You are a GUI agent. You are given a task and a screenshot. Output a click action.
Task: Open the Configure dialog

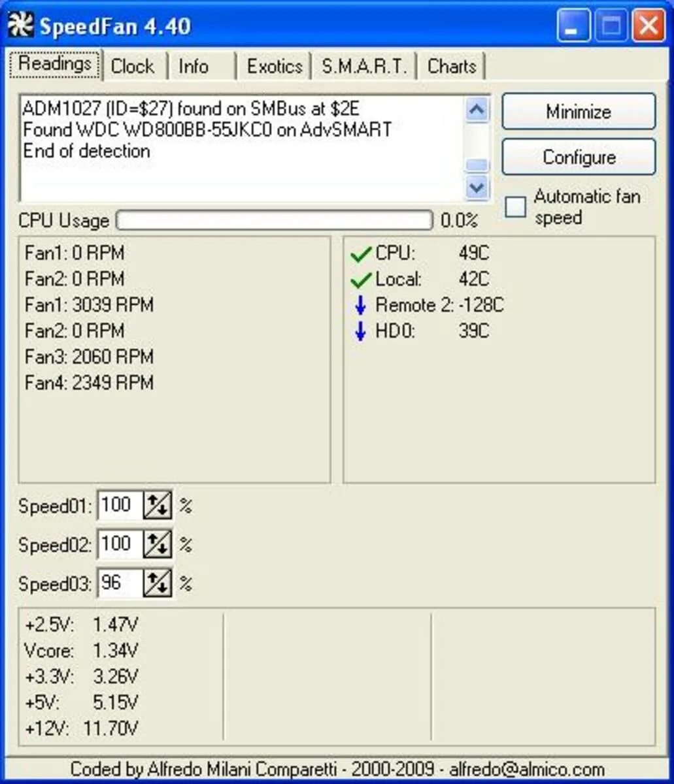[579, 157]
